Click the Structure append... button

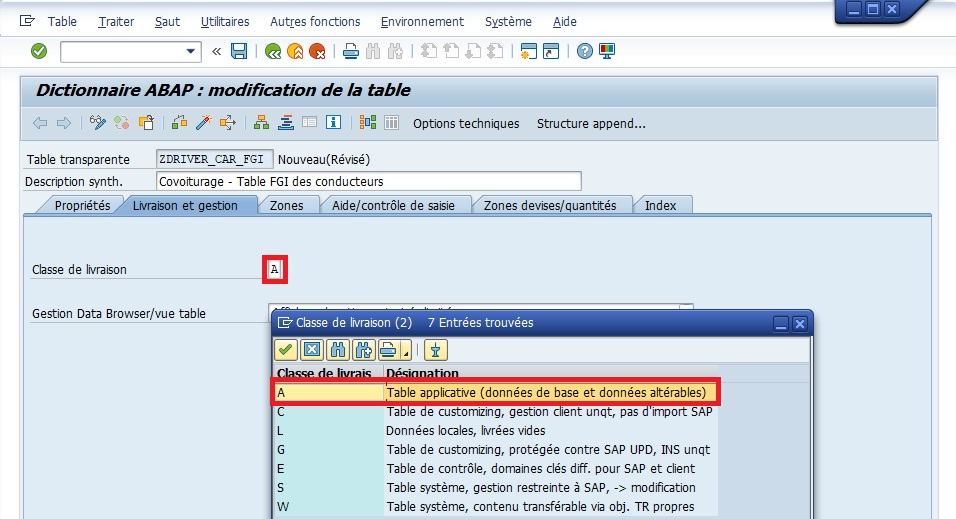coord(591,124)
